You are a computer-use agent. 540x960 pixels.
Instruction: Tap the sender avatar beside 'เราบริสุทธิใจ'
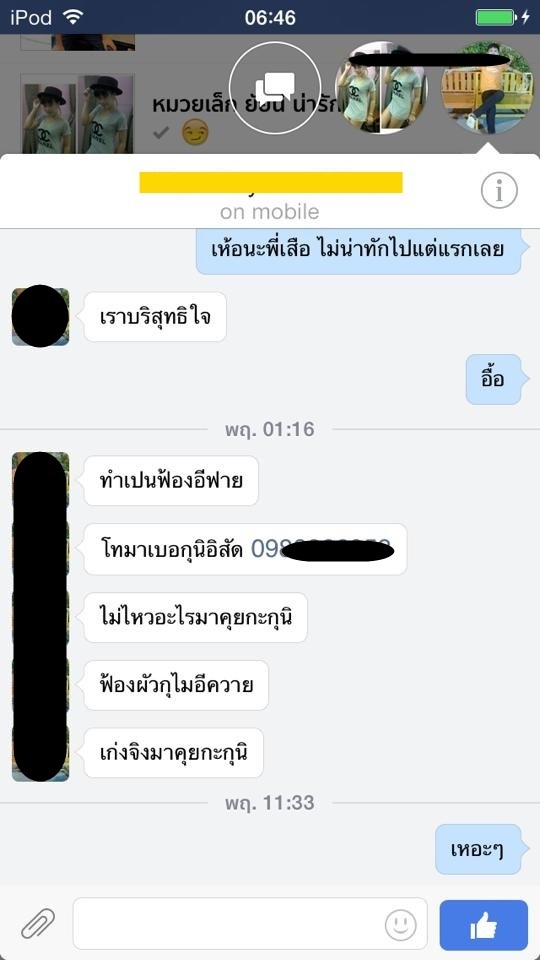[x=40, y=317]
